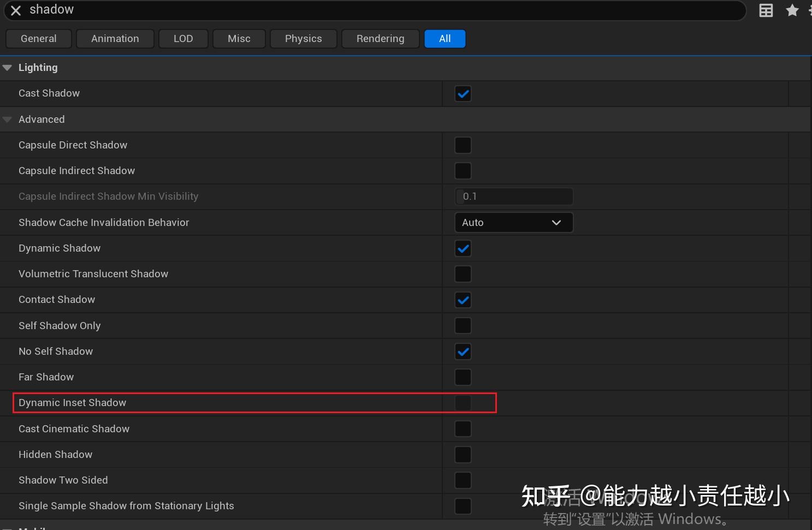This screenshot has height=530, width=812.
Task: Edit Capsule Indirect Shadow Min Visibility value
Action: (x=513, y=196)
